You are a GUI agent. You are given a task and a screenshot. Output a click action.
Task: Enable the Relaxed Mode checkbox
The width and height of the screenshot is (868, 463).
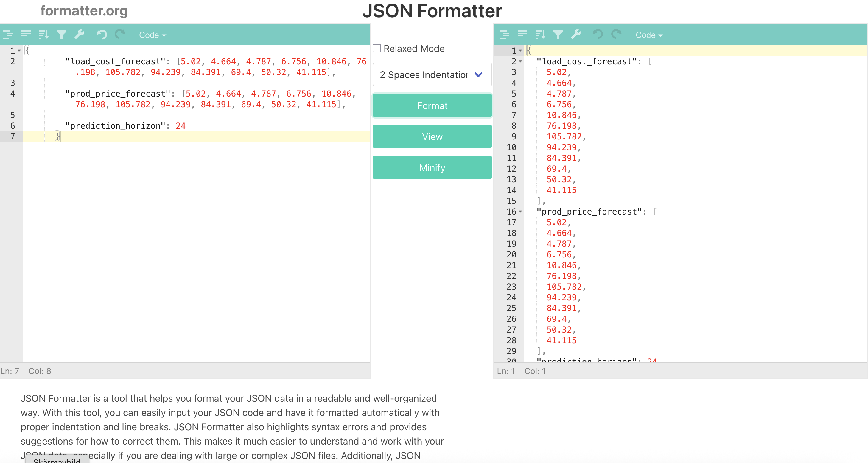[x=377, y=49]
